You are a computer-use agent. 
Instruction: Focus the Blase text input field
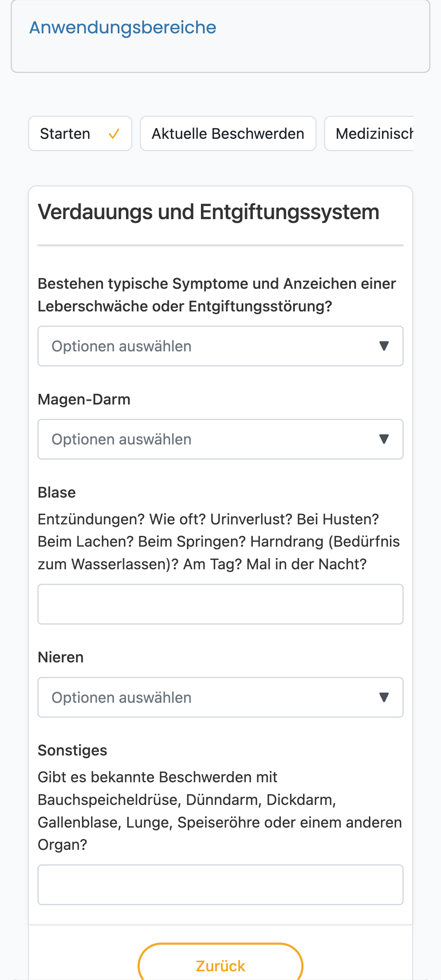(220, 604)
